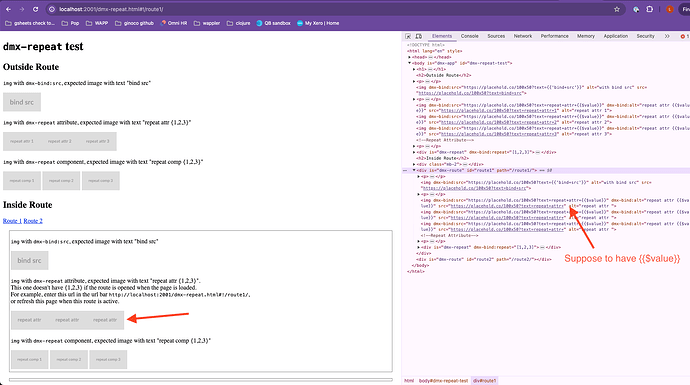
Task: Reload the page with the refresh icon
Action: click(35, 9)
